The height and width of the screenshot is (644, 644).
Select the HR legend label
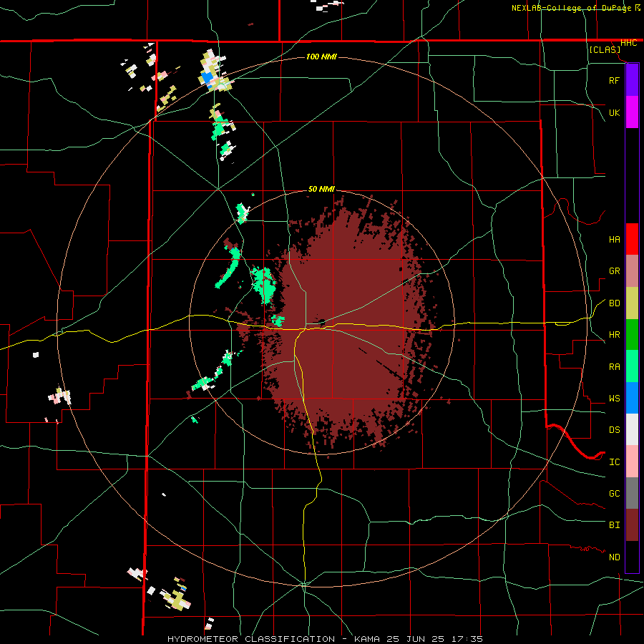(x=614, y=334)
